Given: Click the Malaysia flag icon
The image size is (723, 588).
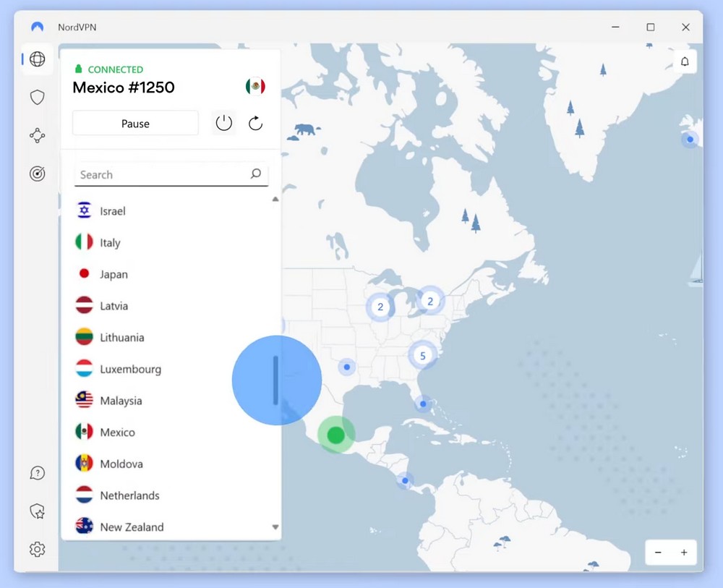Looking at the screenshot, I should tap(84, 400).
